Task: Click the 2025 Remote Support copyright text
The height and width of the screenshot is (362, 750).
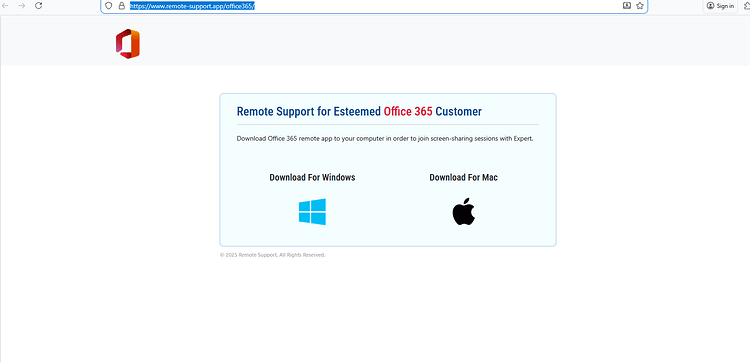Action: coord(273,255)
